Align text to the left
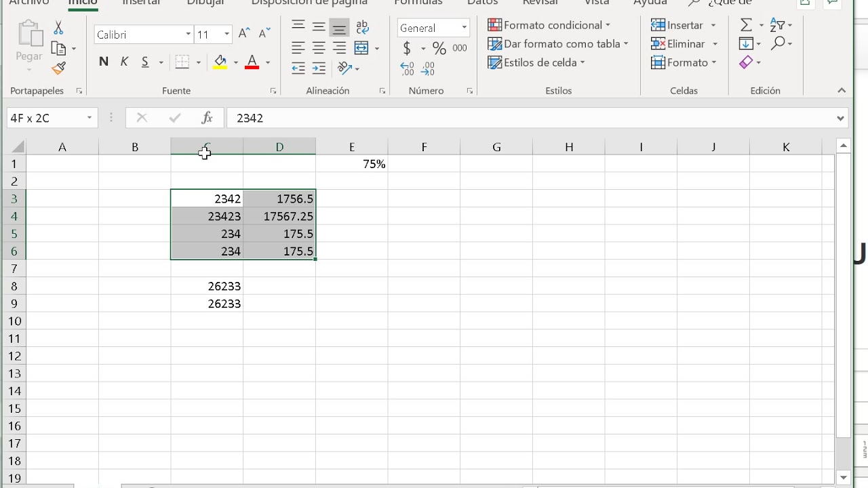This screenshot has height=488, width=868. pos(298,48)
